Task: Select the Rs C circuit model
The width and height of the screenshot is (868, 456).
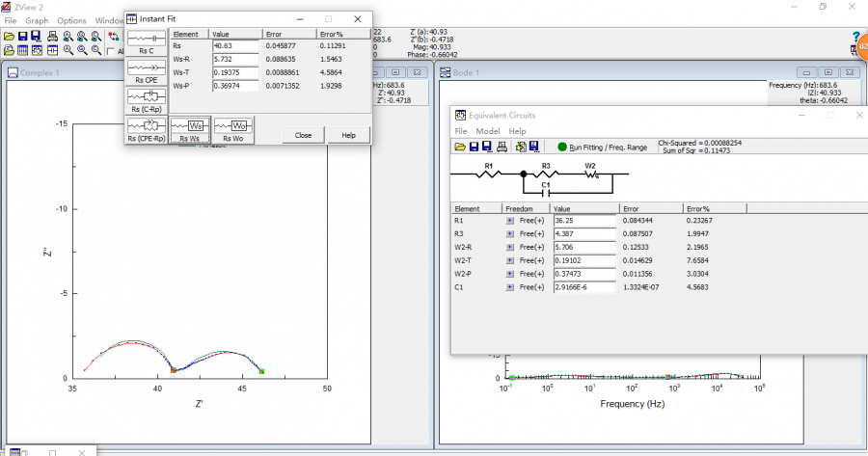Action: coord(145,42)
